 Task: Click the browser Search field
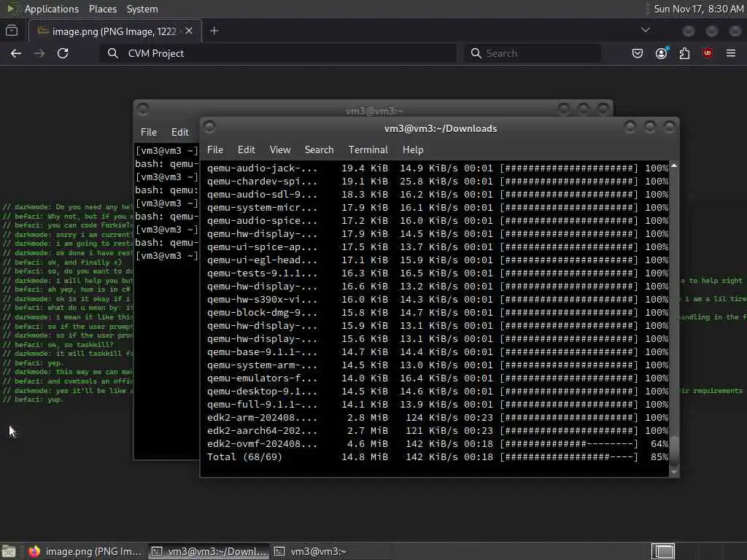533,53
